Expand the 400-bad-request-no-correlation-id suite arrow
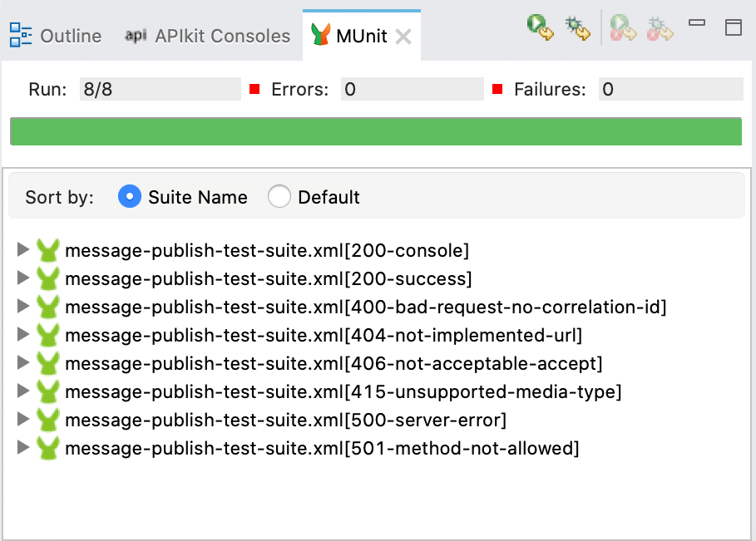Image resolution: width=756 pixels, height=541 pixels. [23, 307]
